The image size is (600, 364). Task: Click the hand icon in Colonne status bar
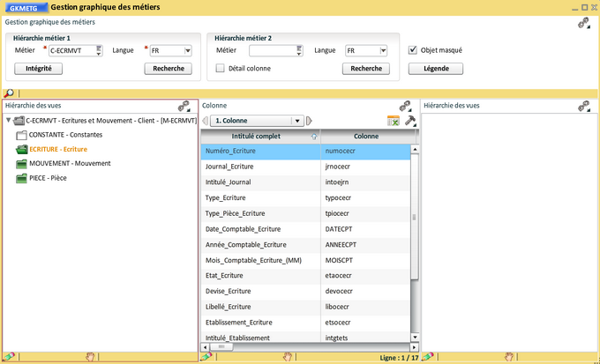(x=287, y=357)
